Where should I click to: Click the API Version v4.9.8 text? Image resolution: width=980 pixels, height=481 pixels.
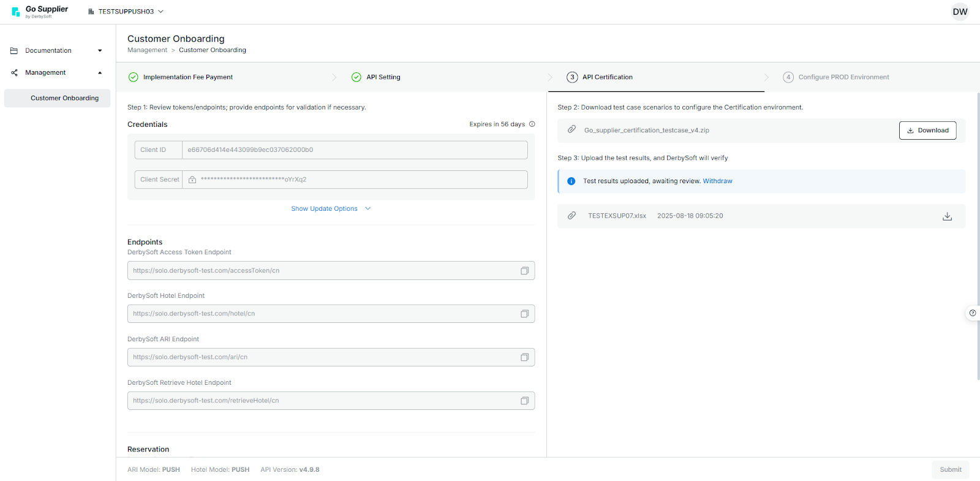click(x=290, y=470)
